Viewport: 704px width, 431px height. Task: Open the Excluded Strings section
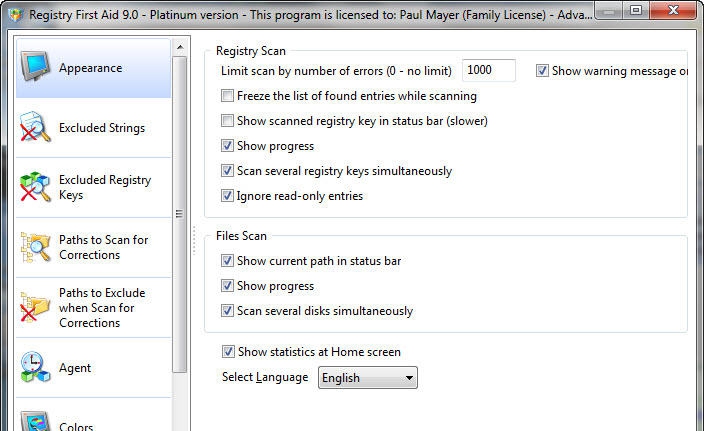(93, 128)
